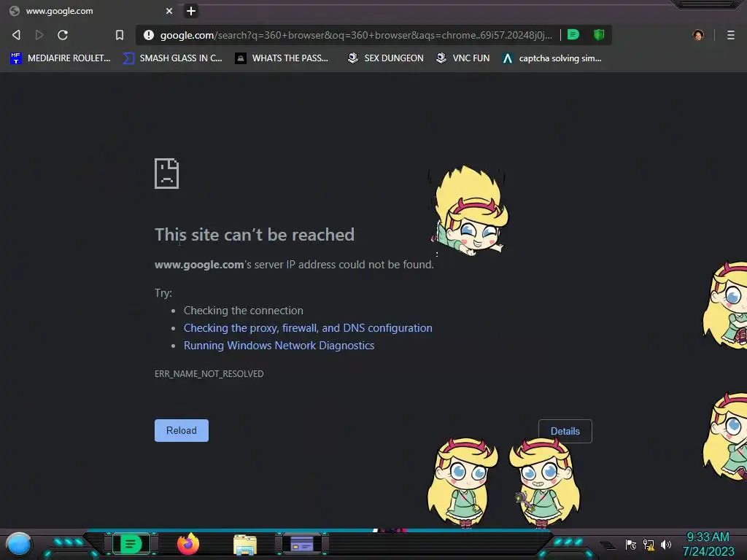Click the green chat extension icon in address bar
This screenshot has height=560, width=747.
(x=573, y=35)
